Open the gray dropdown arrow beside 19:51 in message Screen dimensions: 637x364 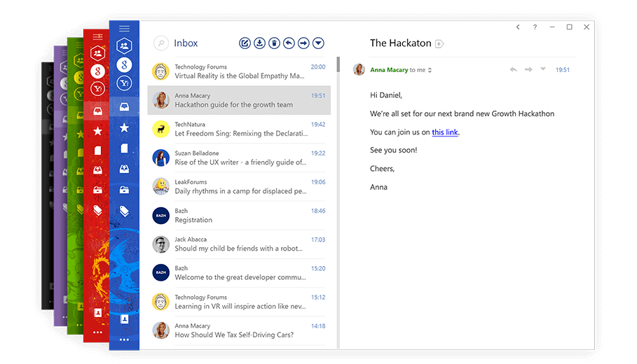[x=543, y=69]
